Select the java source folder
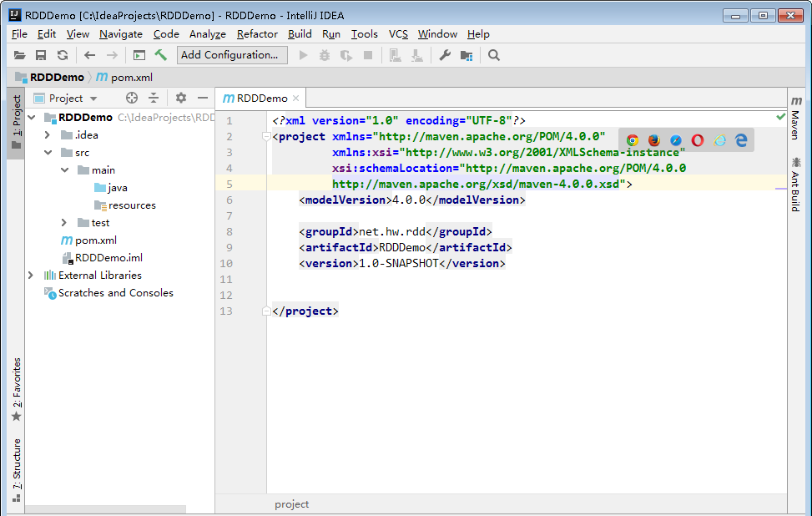 pyautogui.click(x=111, y=188)
